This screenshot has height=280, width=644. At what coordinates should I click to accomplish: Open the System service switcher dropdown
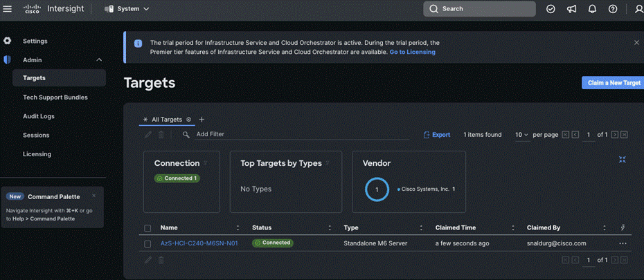[x=127, y=8]
